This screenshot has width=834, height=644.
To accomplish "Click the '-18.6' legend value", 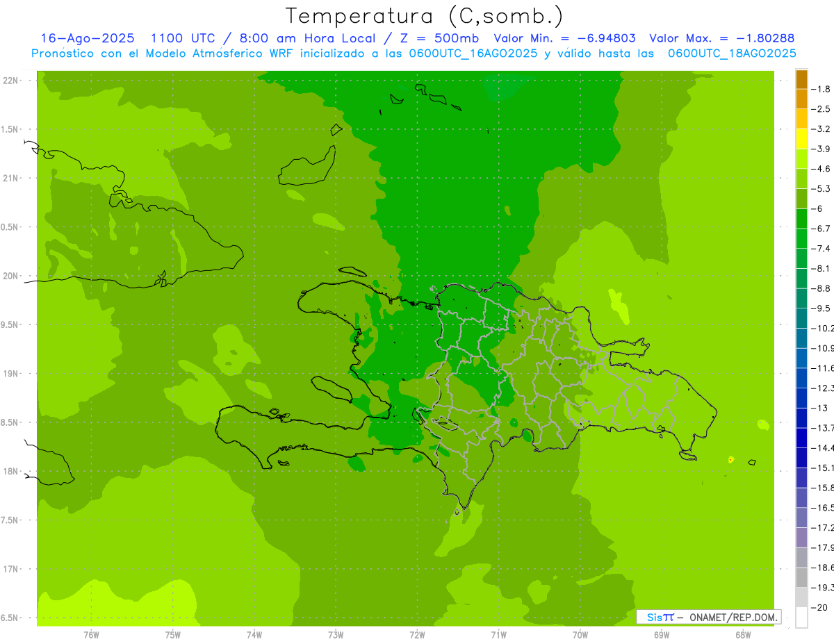I will [x=822, y=568].
